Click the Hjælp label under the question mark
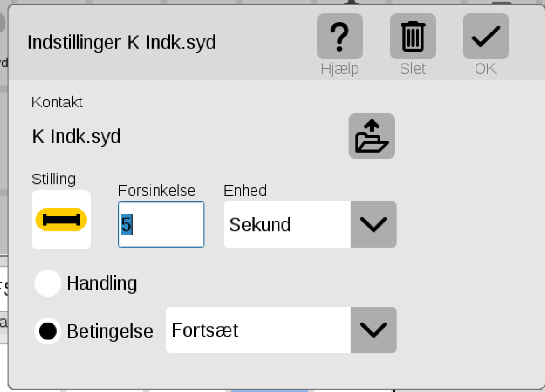The height and width of the screenshot is (392, 545). tap(340, 69)
